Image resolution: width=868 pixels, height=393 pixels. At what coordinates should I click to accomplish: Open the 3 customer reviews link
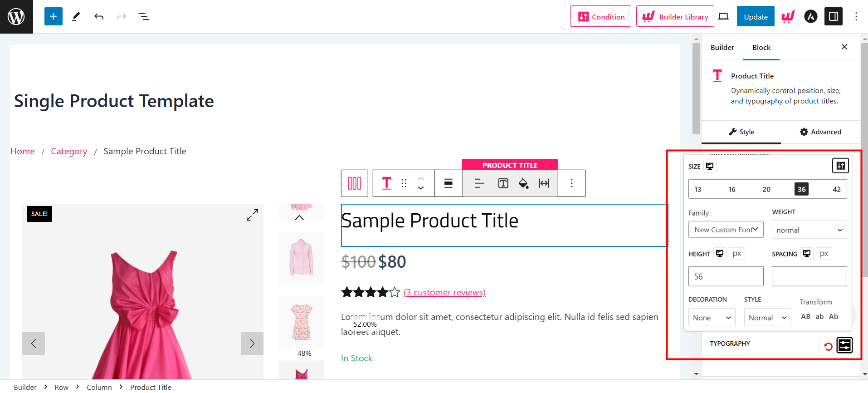[x=444, y=293]
